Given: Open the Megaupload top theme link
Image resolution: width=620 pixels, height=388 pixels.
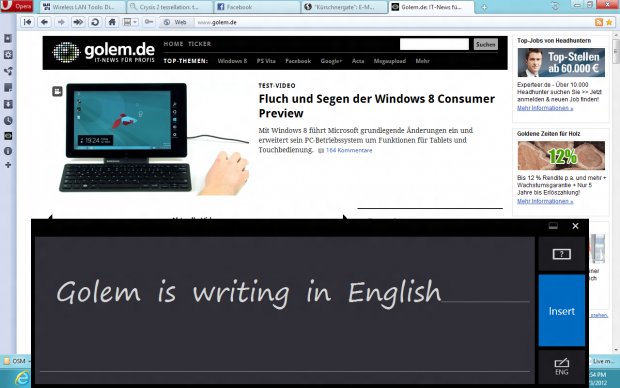Looking at the screenshot, I should pyautogui.click(x=390, y=61).
